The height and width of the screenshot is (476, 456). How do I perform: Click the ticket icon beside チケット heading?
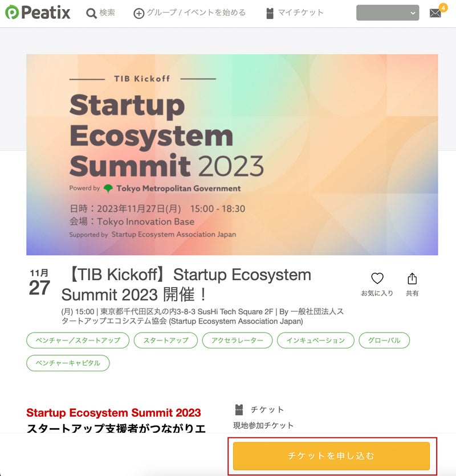coord(239,409)
